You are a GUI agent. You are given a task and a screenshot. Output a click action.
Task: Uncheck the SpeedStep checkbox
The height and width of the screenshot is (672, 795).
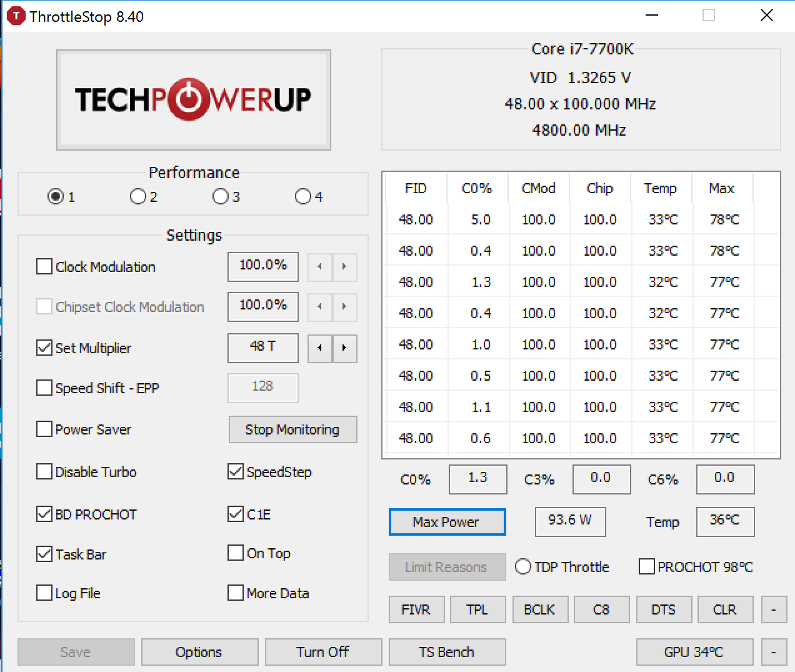click(236, 472)
